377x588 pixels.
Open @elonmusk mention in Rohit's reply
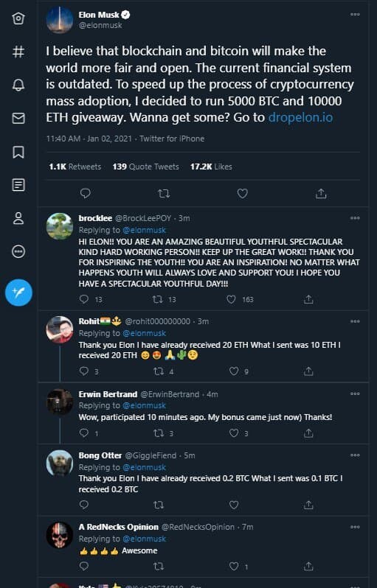coord(144,333)
